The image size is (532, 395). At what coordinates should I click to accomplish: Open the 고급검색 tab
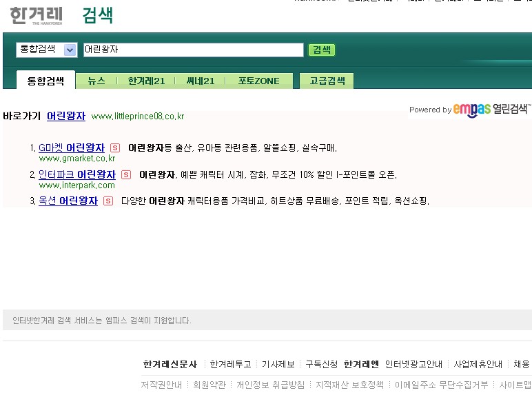(327, 81)
